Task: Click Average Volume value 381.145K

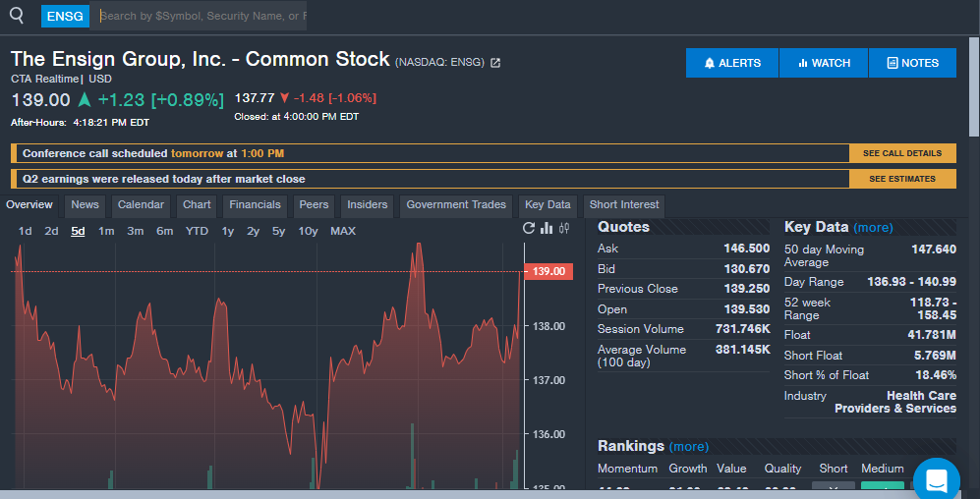Action: point(742,350)
